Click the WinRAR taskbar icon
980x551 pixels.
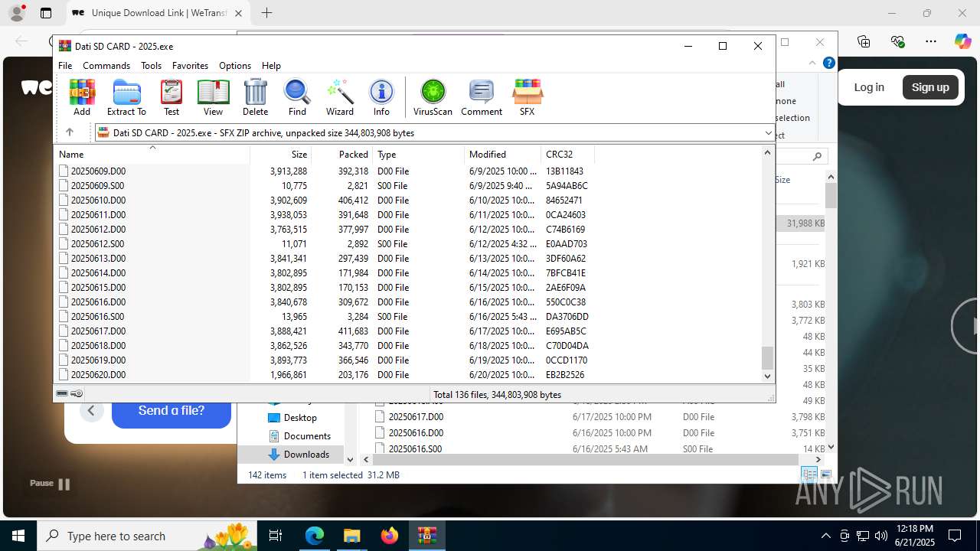[x=426, y=536]
